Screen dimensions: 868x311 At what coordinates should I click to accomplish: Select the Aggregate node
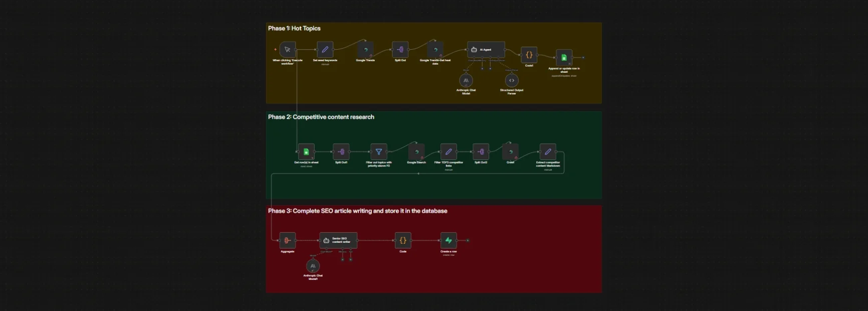tap(287, 240)
